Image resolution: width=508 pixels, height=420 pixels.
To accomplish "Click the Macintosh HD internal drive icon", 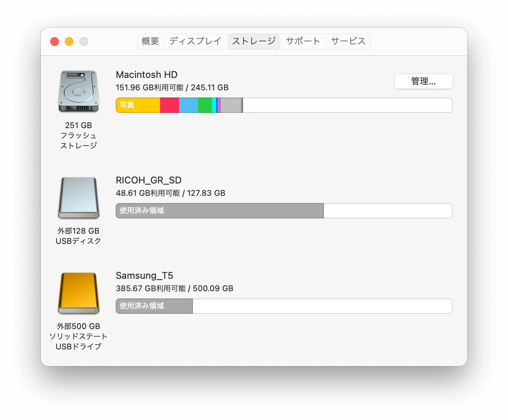I will [x=79, y=91].
